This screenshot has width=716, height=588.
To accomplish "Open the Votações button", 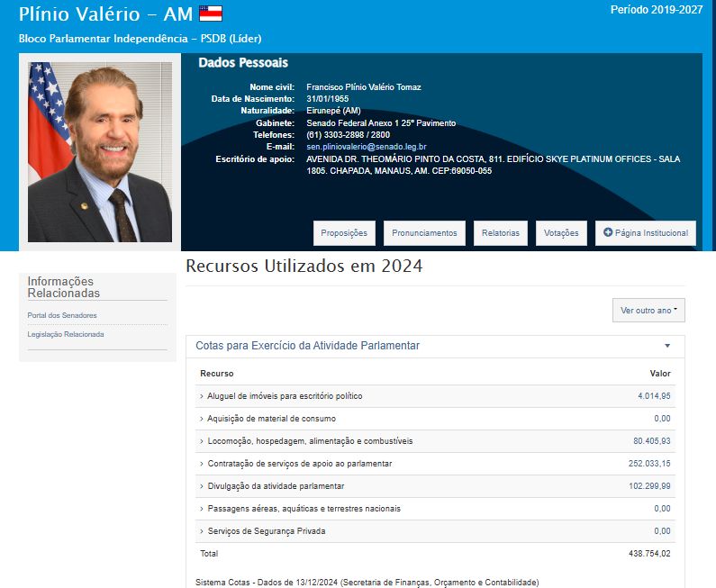I will [561, 233].
